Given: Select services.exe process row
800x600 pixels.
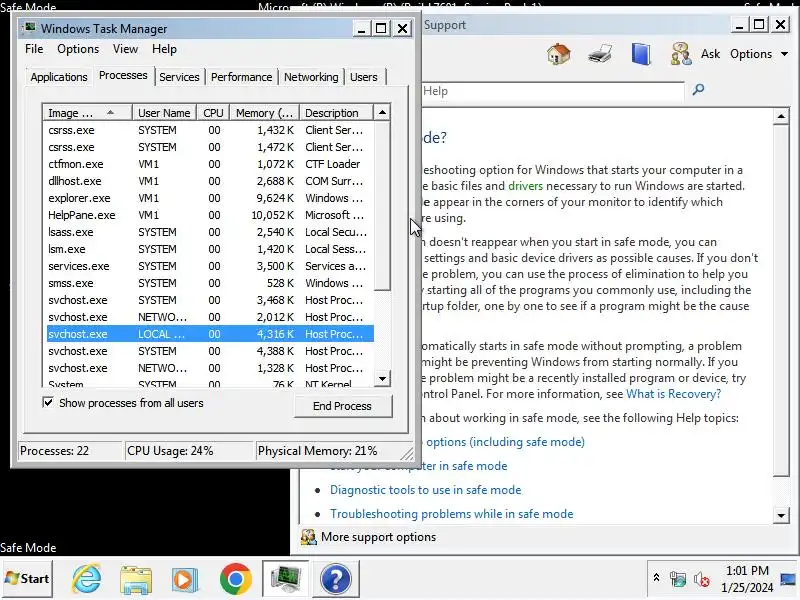Looking at the screenshot, I should point(210,266).
